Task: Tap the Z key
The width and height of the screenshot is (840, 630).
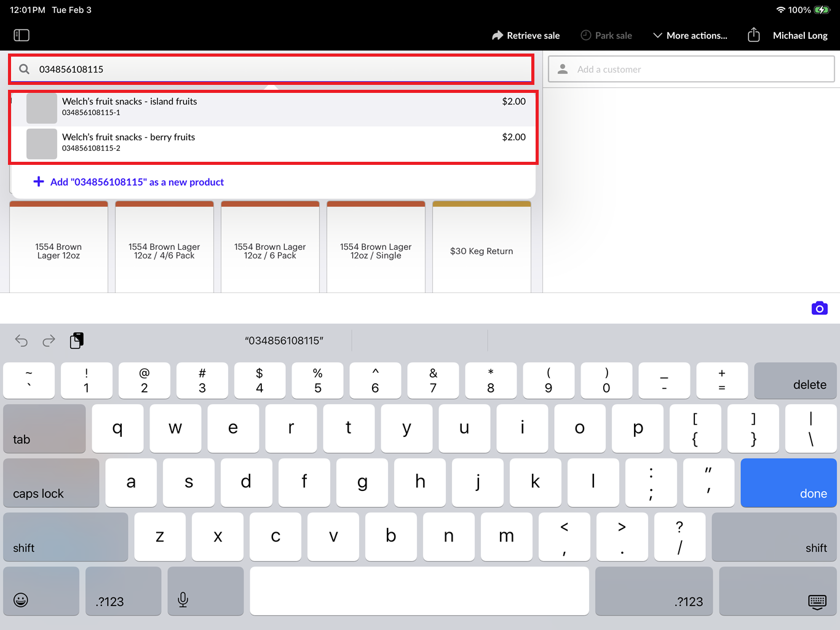Action: pos(160,537)
